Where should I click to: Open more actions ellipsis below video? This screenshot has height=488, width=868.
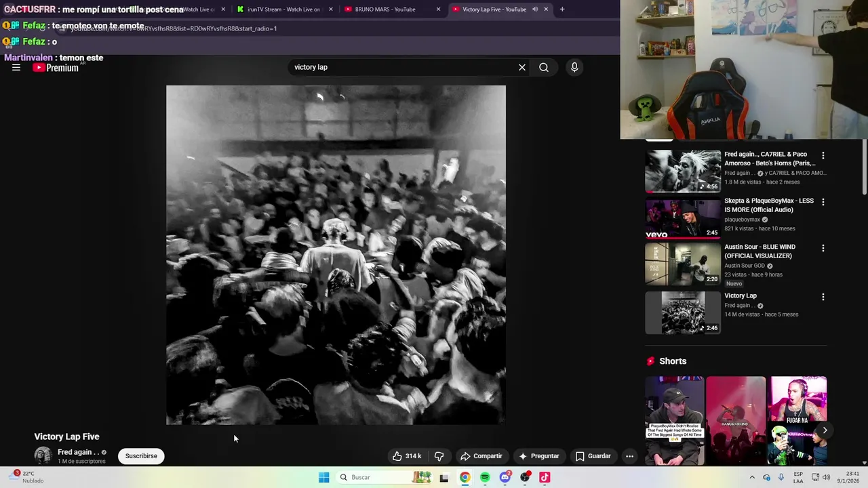point(629,456)
